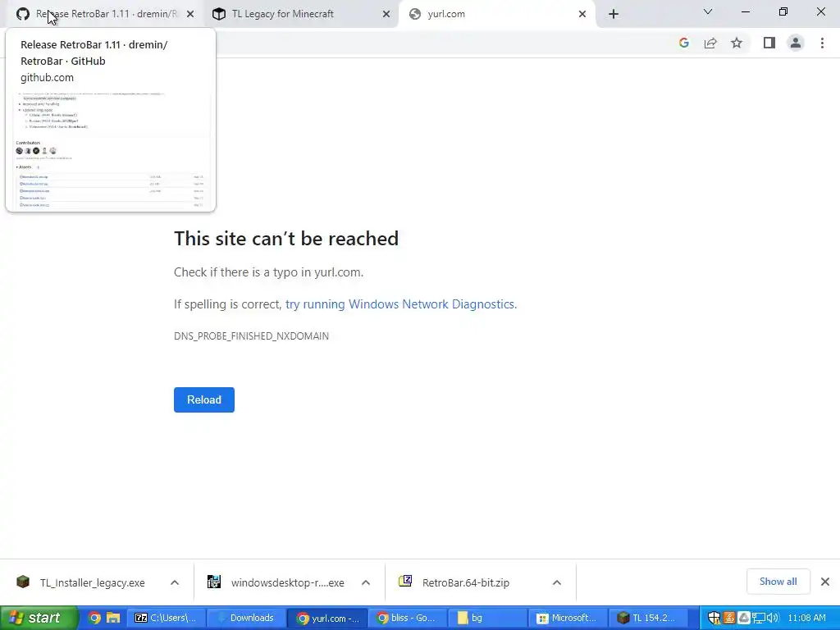
Task: Toggle the Chrome side panel
Action: coord(769,43)
